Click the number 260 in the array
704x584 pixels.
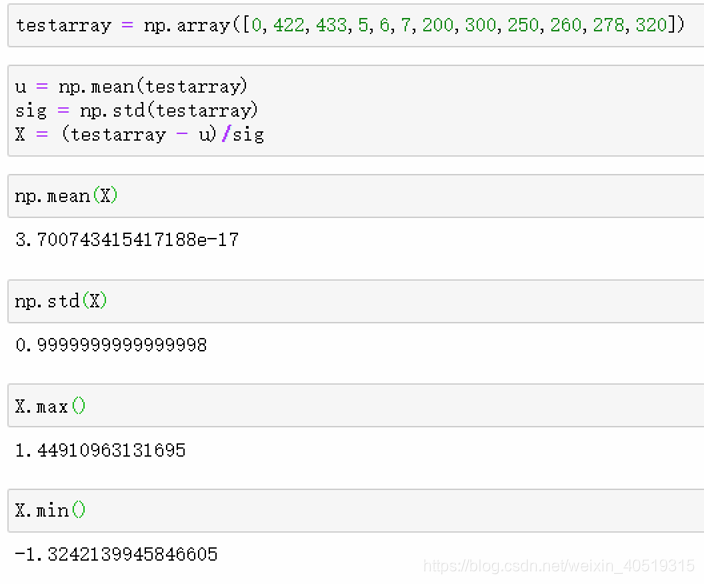coord(566,25)
